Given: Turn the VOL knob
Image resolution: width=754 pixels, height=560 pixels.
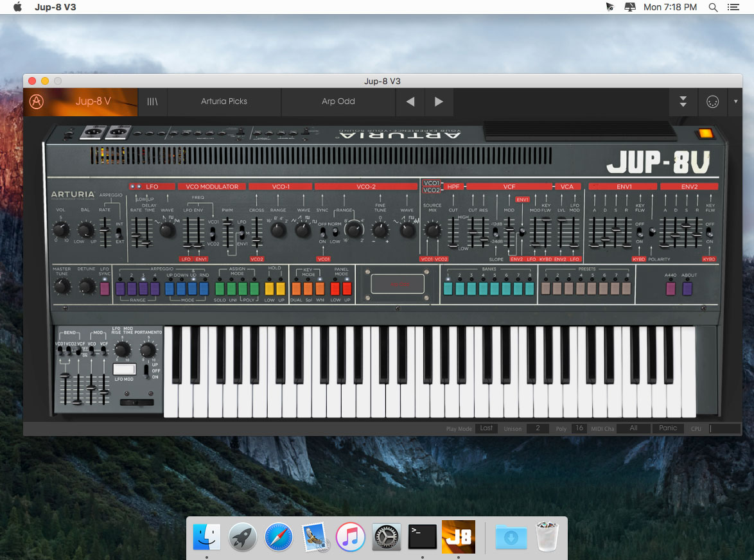Looking at the screenshot, I should tap(60, 229).
